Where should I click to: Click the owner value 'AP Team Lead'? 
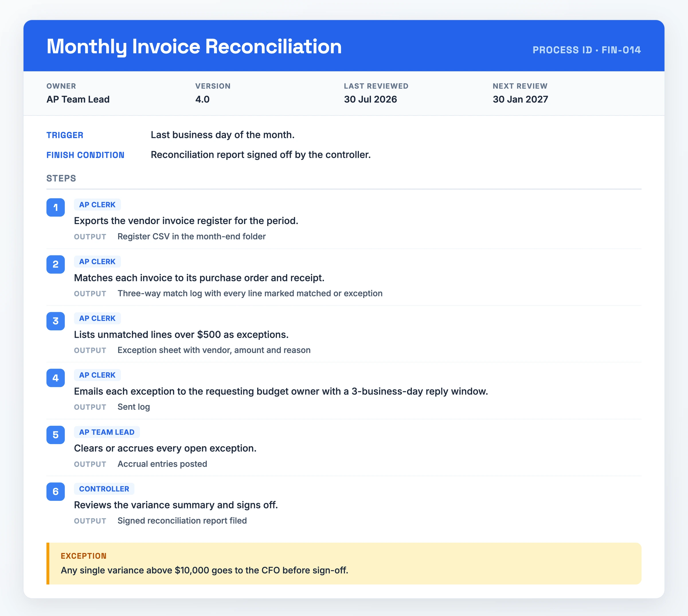pos(78,99)
